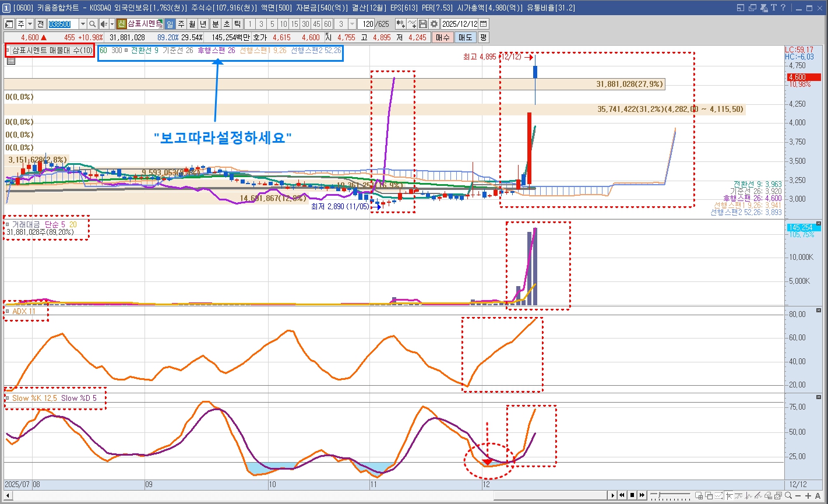This screenshot has height=504, width=828.
Task: Click the T font icon in title bar
Action: click(x=774, y=8)
